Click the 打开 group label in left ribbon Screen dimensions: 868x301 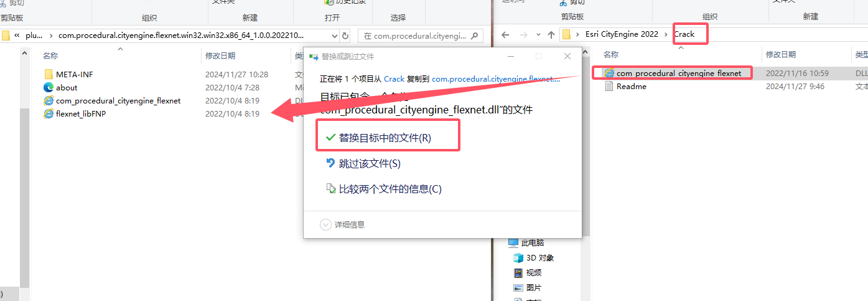[332, 18]
